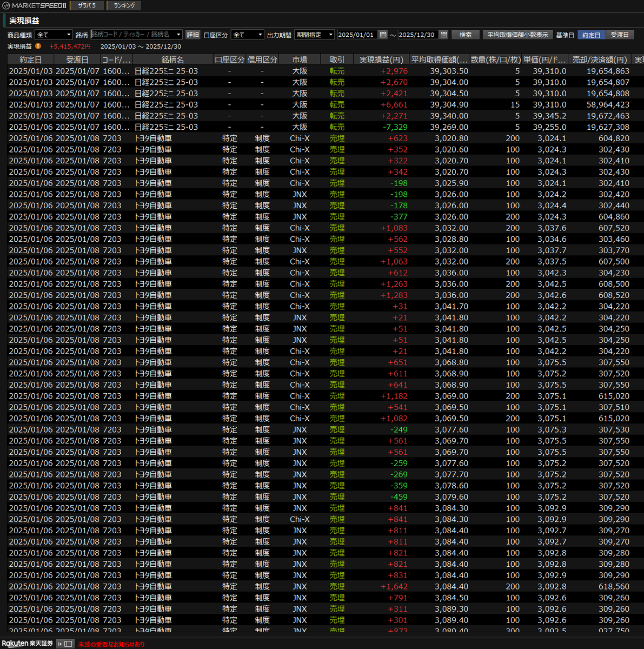Image resolution: width=644 pixels, height=649 pixels.
Task: Select the +1,642 profit cell
Action: tap(394, 586)
